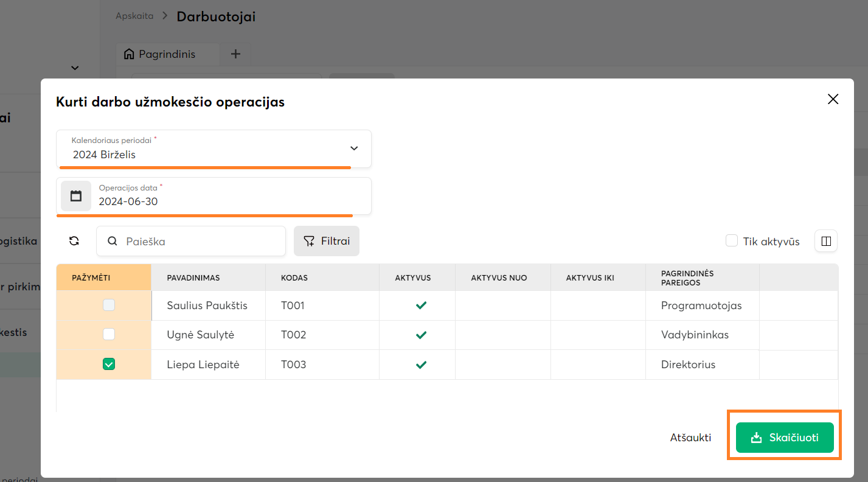Screen dimensions: 868x482
Task: Close the payroll operations dialog
Action: tap(833, 99)
